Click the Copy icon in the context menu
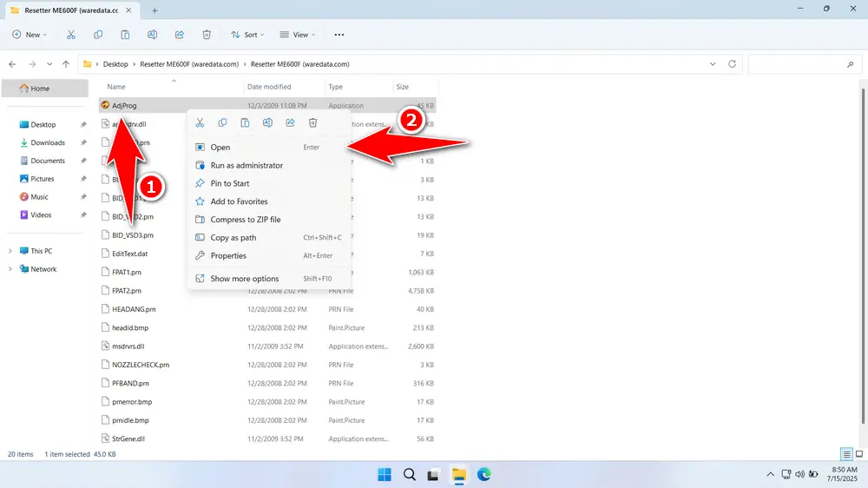Image resolution: width=868 pixels, height=488 pixels. coord(222,122)
